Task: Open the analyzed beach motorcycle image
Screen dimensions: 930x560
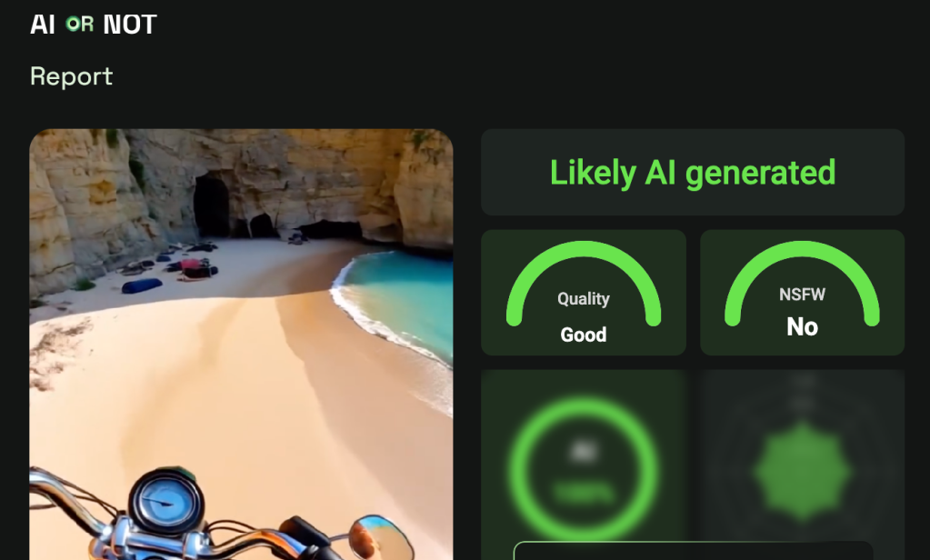Action: (x=242, y=344)
